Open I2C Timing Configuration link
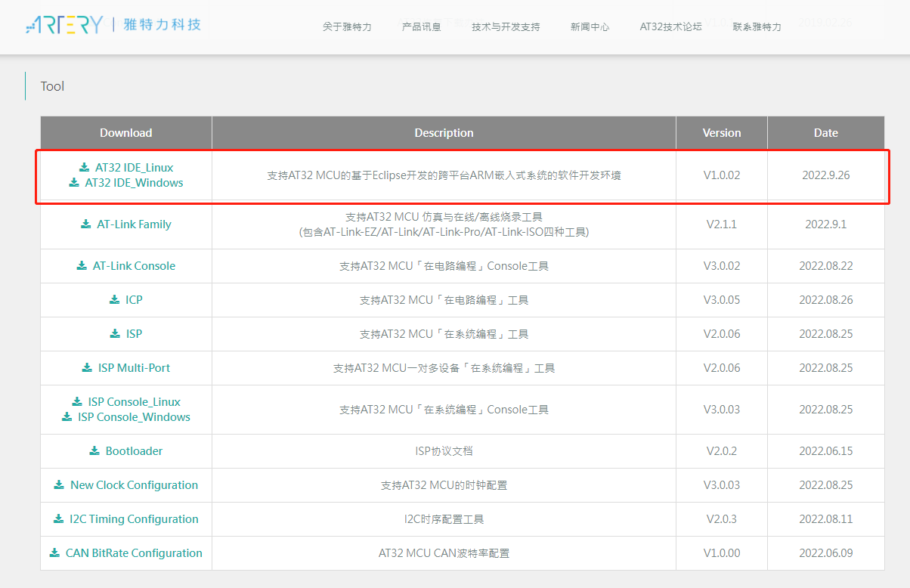The width and height of the screenshot is (910, 588). (134, 518)
